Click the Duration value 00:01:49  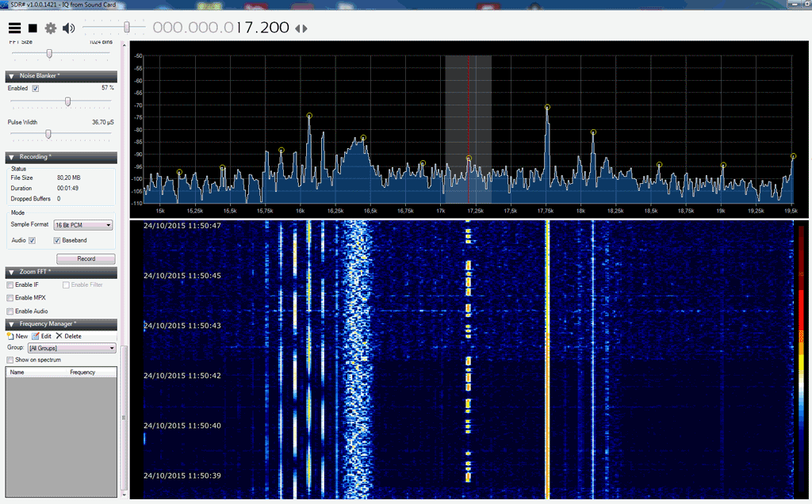[68, 189]
